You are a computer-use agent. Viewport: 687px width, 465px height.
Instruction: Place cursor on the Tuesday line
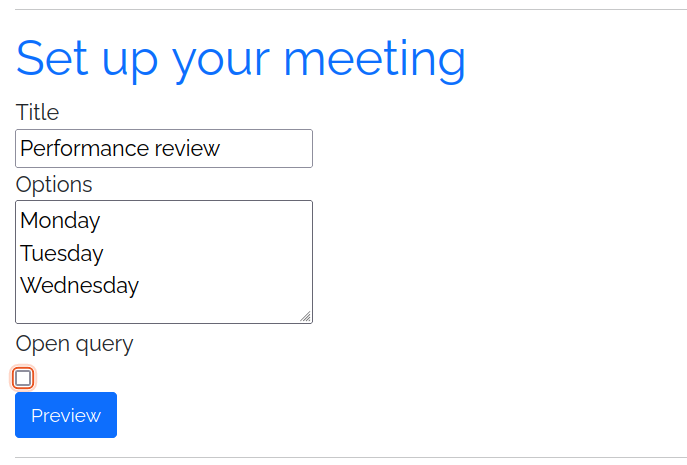click(62, 253)
